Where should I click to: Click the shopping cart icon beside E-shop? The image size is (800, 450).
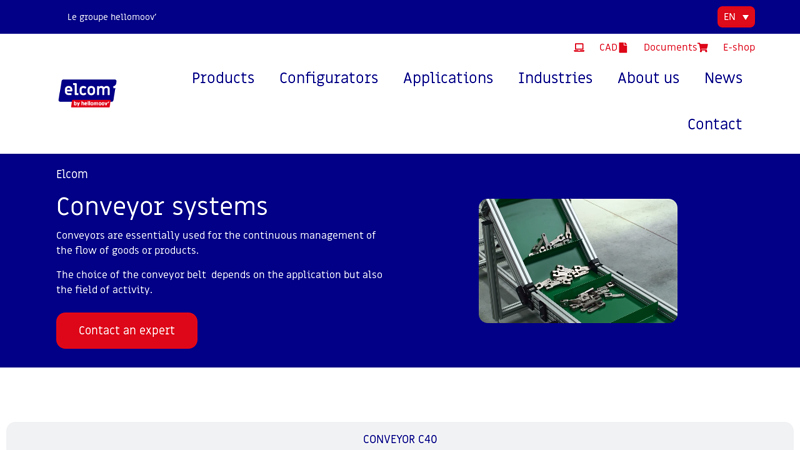pyautogui.click(x=703, y=47)
